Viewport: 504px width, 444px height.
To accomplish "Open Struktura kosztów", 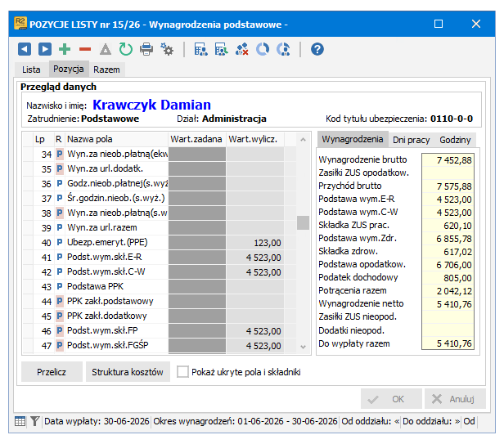I will [x=128, y=372].
